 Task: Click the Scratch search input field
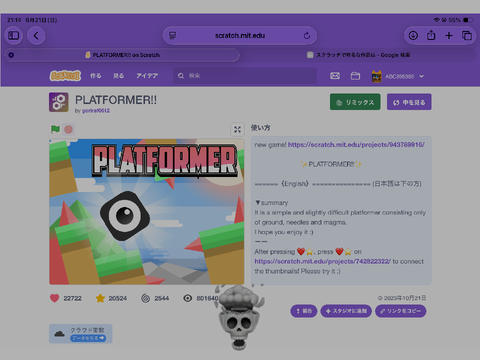245,76
